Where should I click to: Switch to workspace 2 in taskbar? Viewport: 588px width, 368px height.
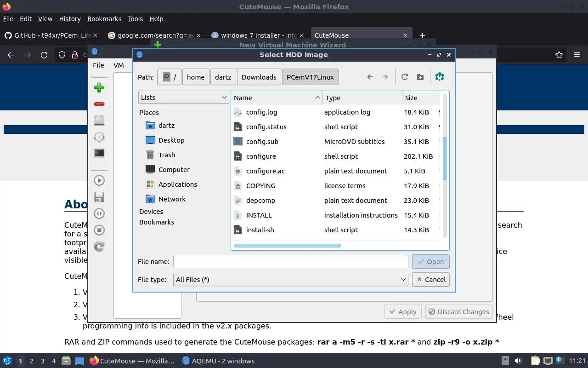tap(31, 361)
